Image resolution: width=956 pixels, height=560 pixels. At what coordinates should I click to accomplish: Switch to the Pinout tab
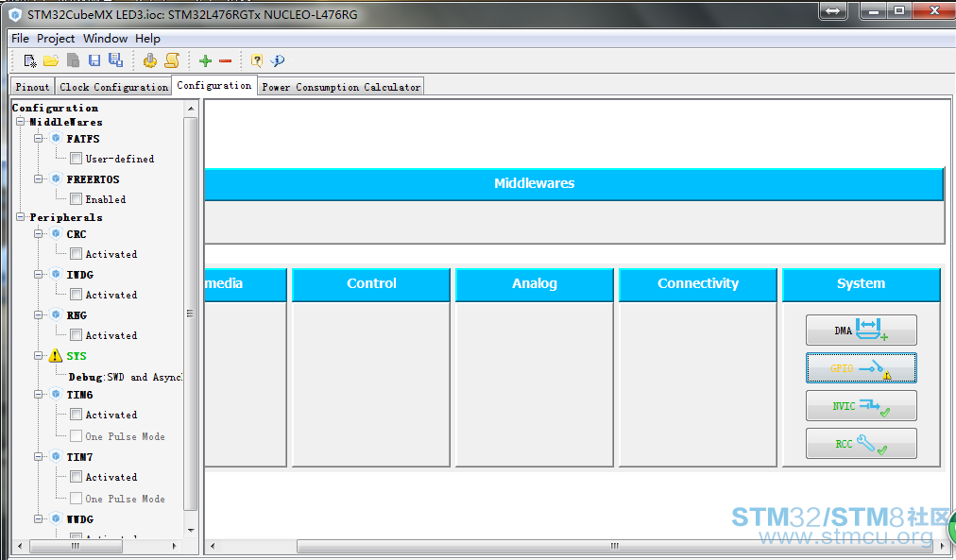pyautogui.click(x=32, y=87)
